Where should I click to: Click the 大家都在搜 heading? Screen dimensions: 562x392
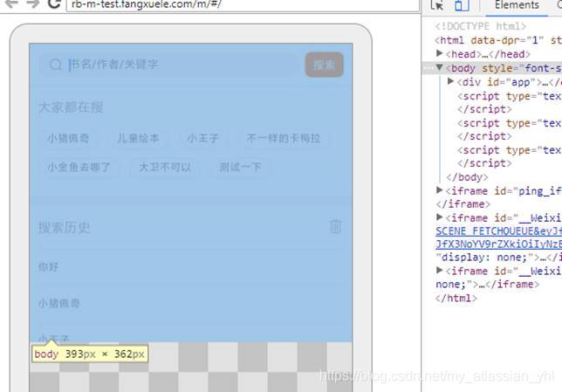point(71,107)
